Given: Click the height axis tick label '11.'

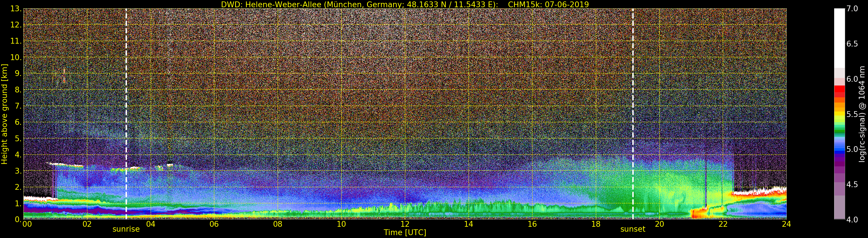Looking at the screenshot, I should tap(16, 41).
